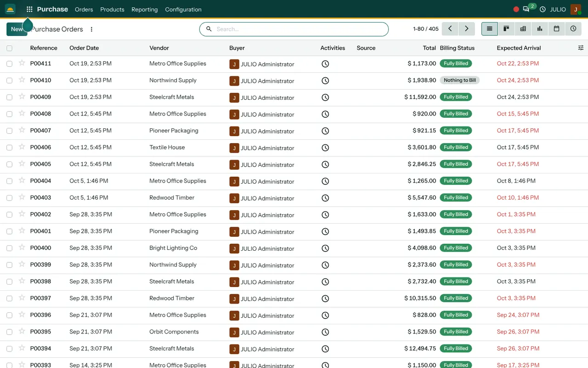Tick the checkbox for order P00409
The width and height of the screenshot is (588, 368).
tap(9, 98)
